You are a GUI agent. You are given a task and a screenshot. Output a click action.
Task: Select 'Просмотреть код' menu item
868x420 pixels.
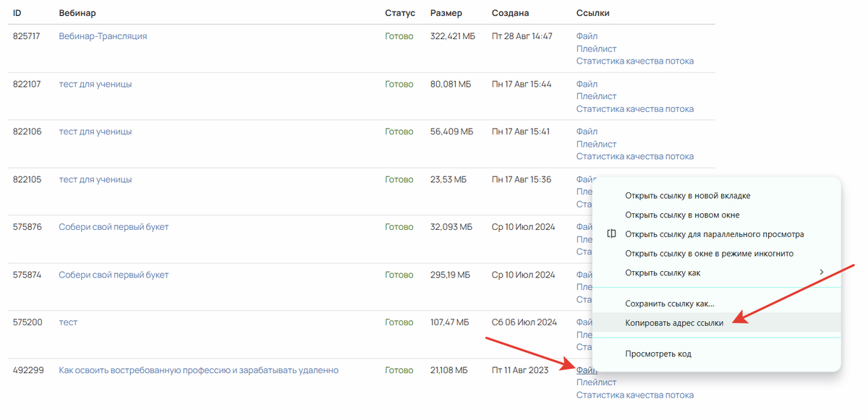[716, 354]
